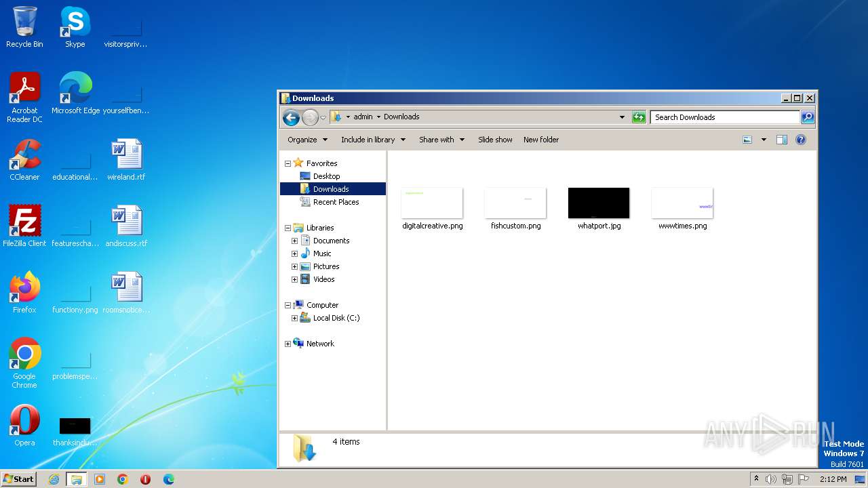Open Google Chrome desktop shortcut
Viewport: 868px width, 488px height.
point(24,363)
